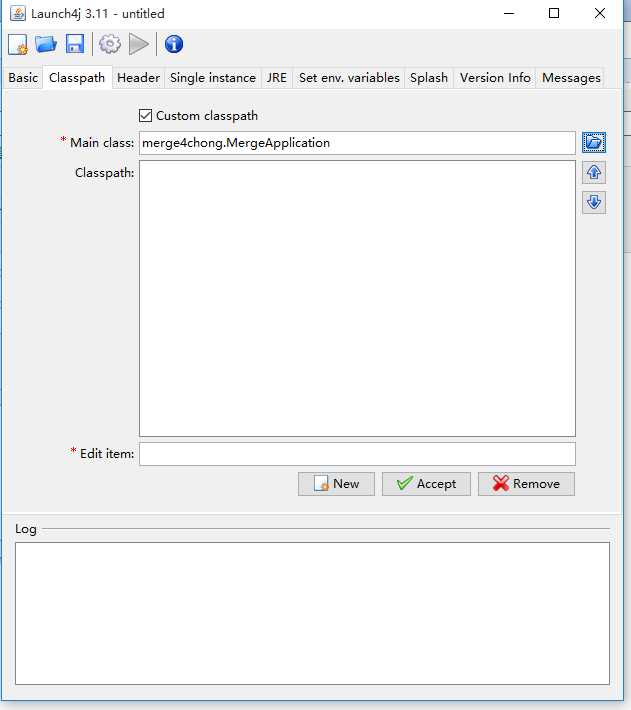Open the JRE tab

tap(277, 78)
